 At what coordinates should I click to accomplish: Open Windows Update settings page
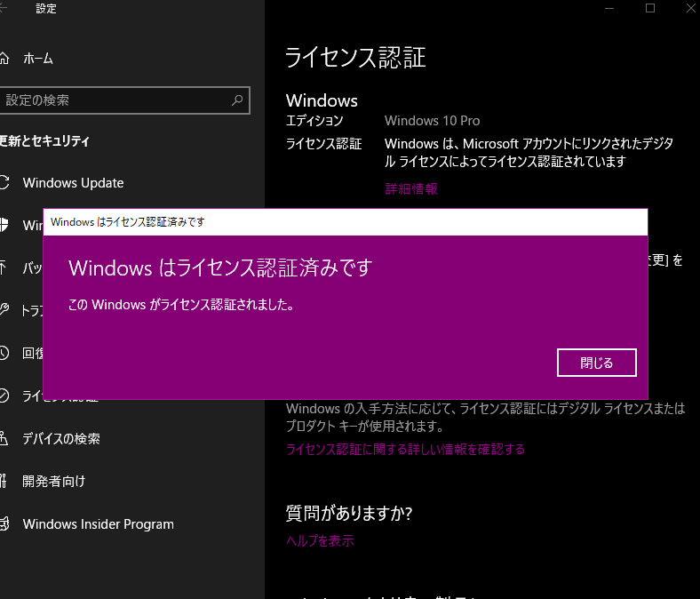[73, 183]
